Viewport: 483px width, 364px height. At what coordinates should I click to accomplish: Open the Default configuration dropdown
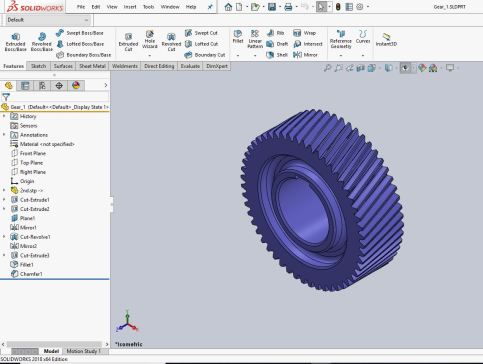click(48, 20)
